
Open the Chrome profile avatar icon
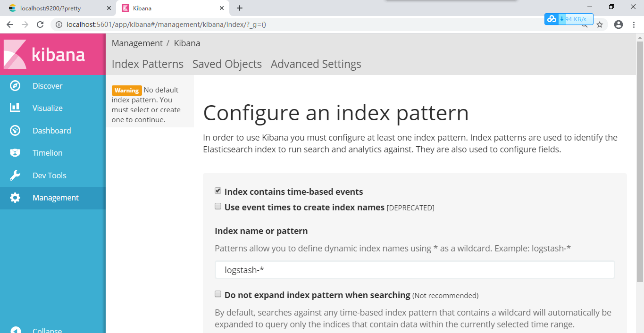[x=619, y=25]
